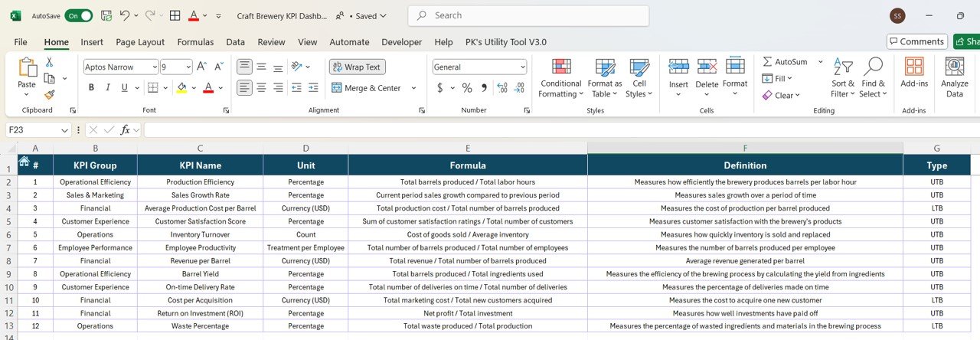
Task: Expand the Merge & Center dropdown arrow
Action: (x=413, y=88)
